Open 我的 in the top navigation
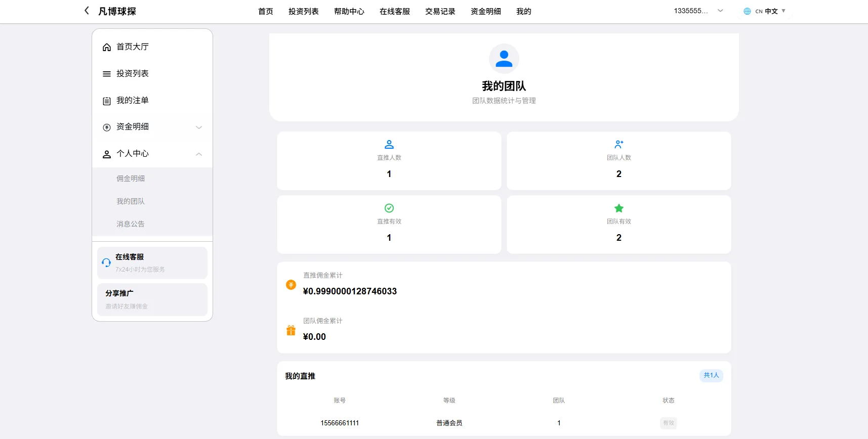Image resolution: width=868 pixels, height=439 pixels. point(524,11)
